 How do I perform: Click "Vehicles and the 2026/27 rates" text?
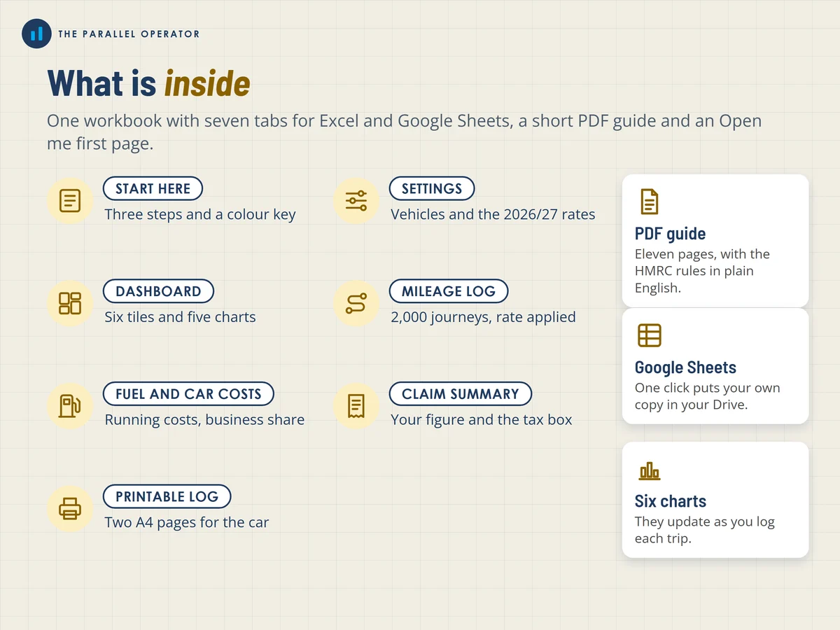pyautogui.click(x=493, y=214)
